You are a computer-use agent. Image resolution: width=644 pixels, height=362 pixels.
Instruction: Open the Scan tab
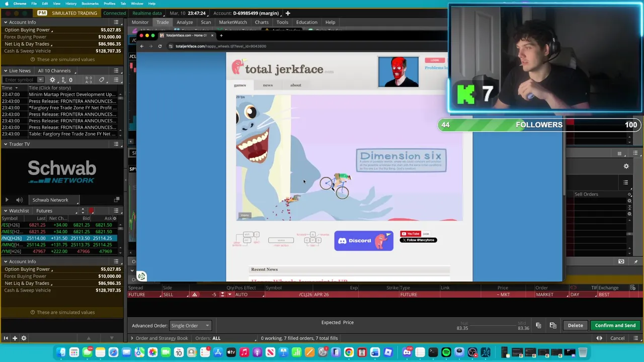(x=206, y=22)
